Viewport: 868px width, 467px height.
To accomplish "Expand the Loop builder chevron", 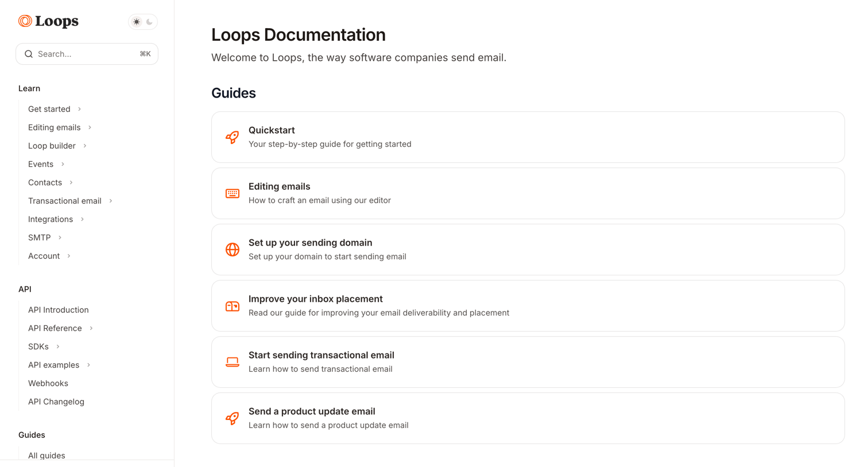I will [x=84, y=146].
